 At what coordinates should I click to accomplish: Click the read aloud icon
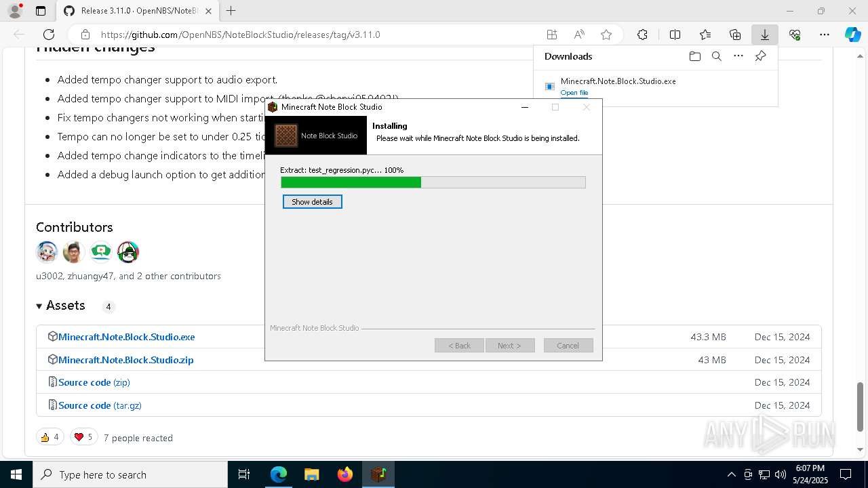coord(579,35)
